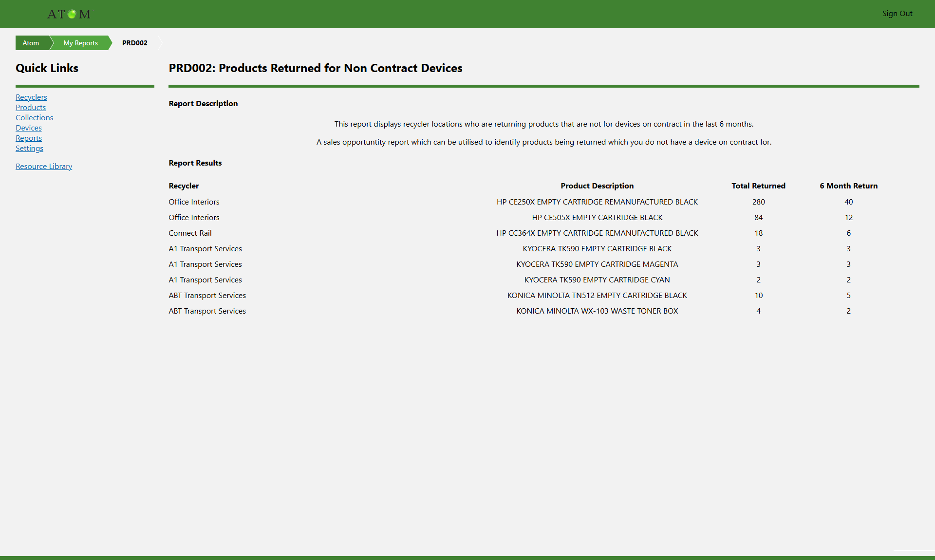Navigate to Collections quick link

34,117
